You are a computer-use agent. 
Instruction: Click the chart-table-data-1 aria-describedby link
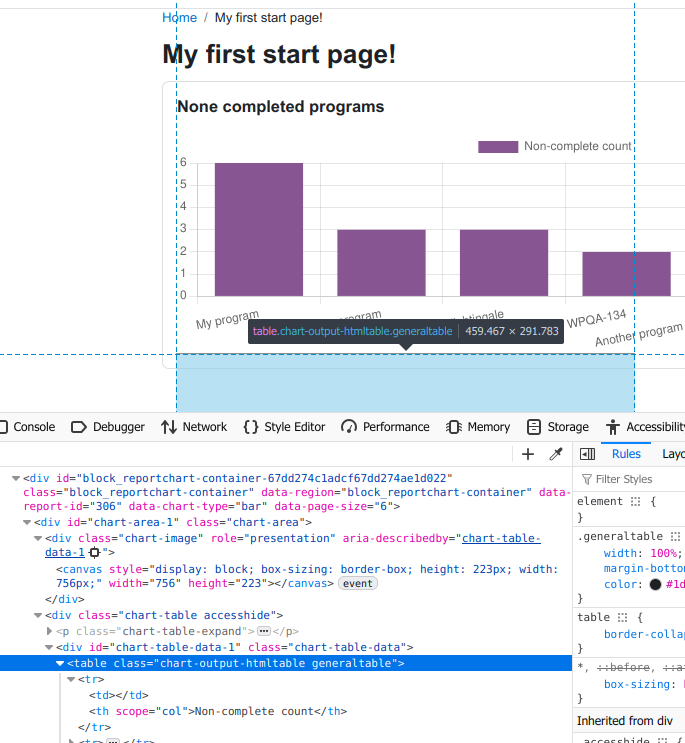point(501,538)
